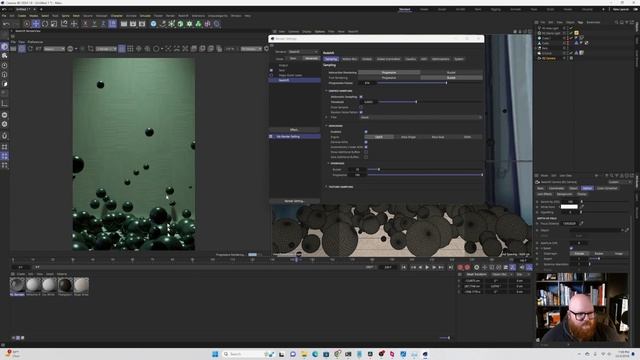Select first material thumbnail in Material Manager
640x360 pixels.
(x=17, y=285)
